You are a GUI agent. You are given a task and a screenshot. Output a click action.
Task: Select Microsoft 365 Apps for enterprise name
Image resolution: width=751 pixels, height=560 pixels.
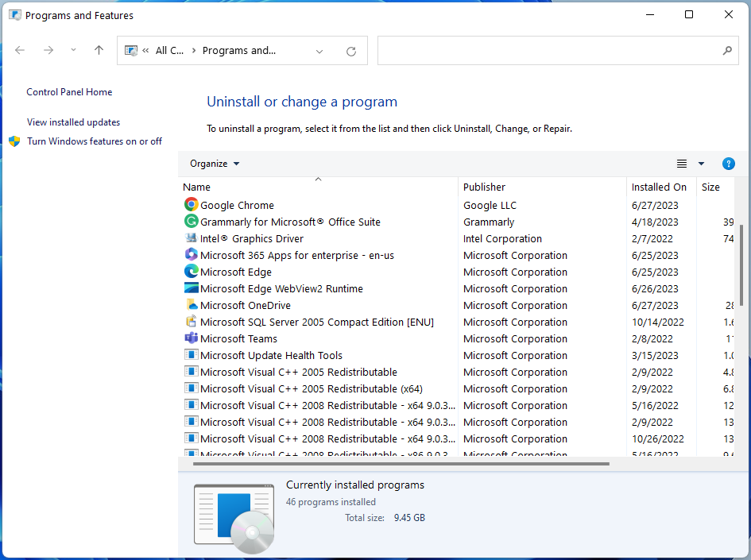coord(297,255)
